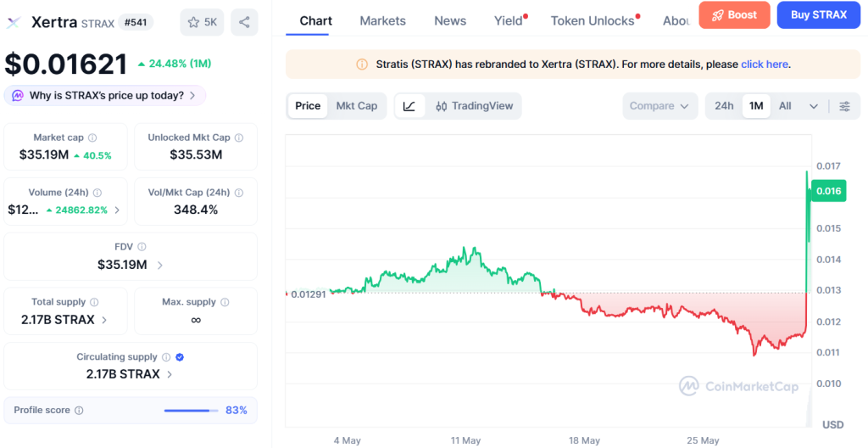The height and width of the screenshot is (448, 868).
Task: Switch chart to Price view
Action: point(308,106)
